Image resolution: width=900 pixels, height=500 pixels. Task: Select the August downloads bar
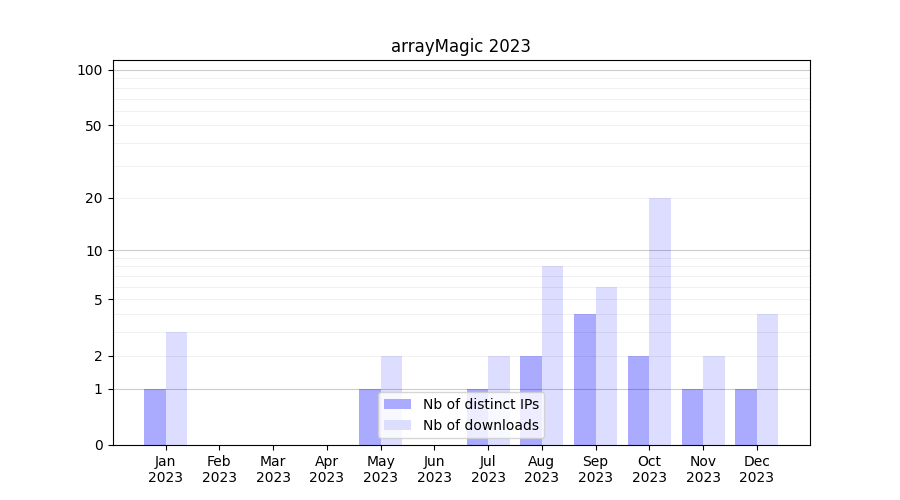click(552, 355)
